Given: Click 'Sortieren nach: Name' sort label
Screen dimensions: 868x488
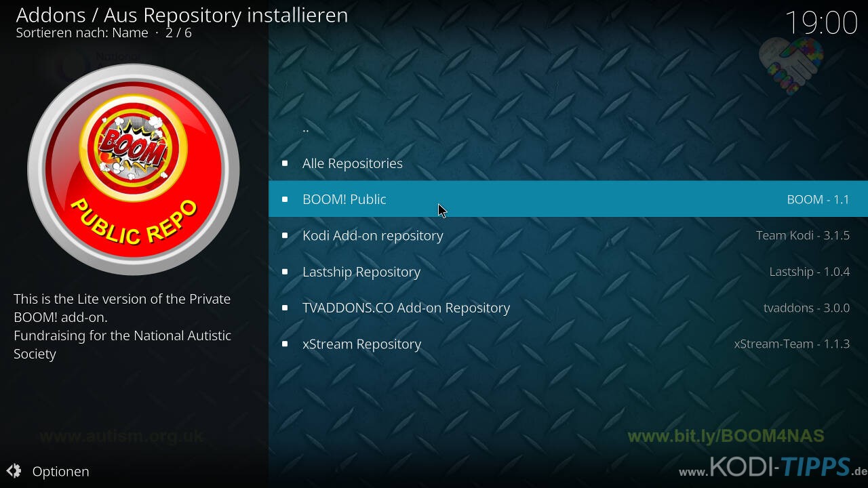Looking at the screenshot, I should tap(82, 33).
